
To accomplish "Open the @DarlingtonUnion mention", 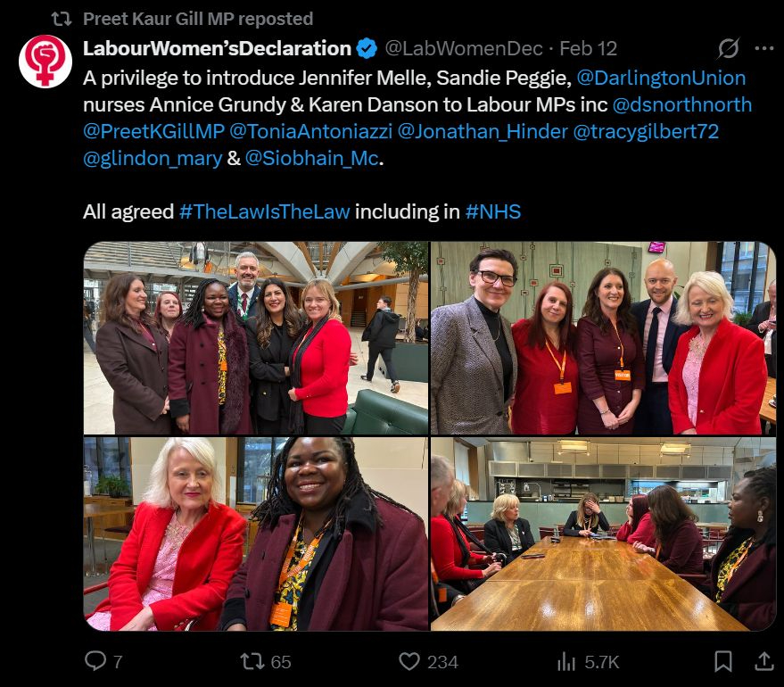I will (661, 78).
